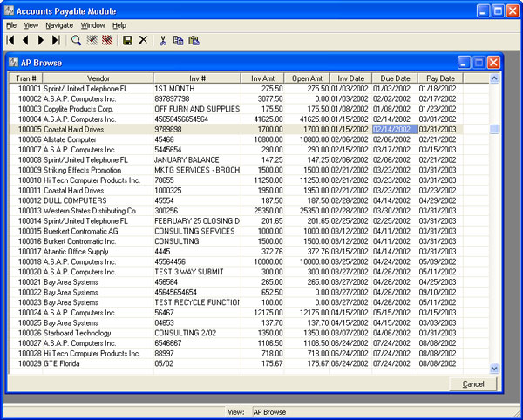Select the highlighted Due Date 02/14/2002 cell
Viewport: 523px width, 420px height.
point(395,129)
